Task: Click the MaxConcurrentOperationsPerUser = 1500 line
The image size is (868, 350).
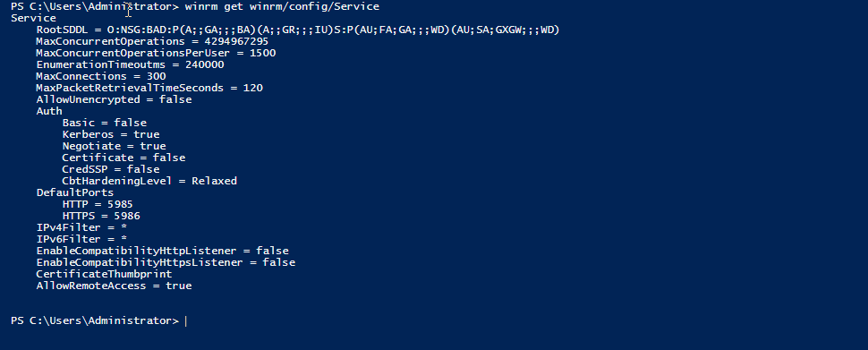Action: click(156, 53)
